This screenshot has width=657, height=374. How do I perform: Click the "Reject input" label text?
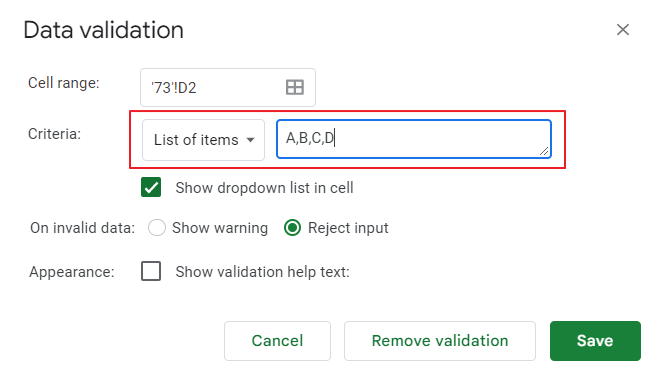coord(348,228)
